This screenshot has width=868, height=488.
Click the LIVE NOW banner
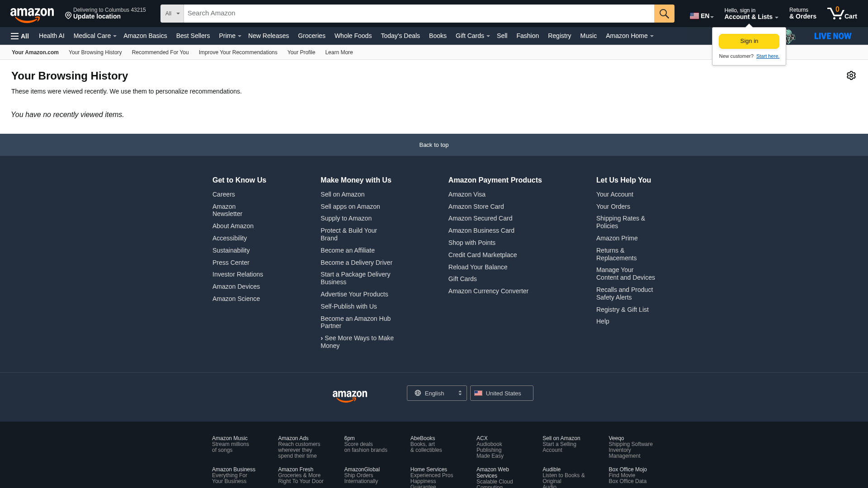833,36
